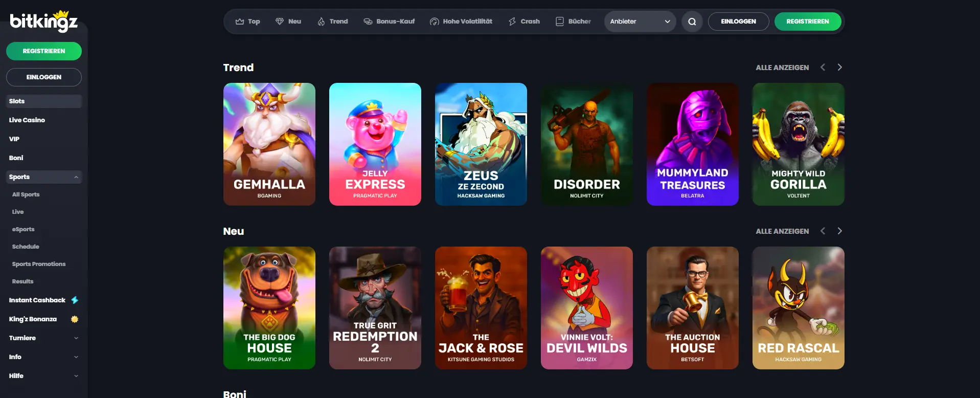Click sidebar Registrieren button
980x398 pixels.
tap(44, 51)
